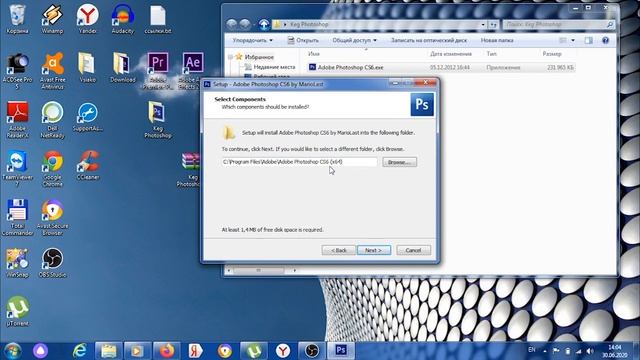Select the Keg Photoshop folder icon on desktop

[x=158, y=120]
